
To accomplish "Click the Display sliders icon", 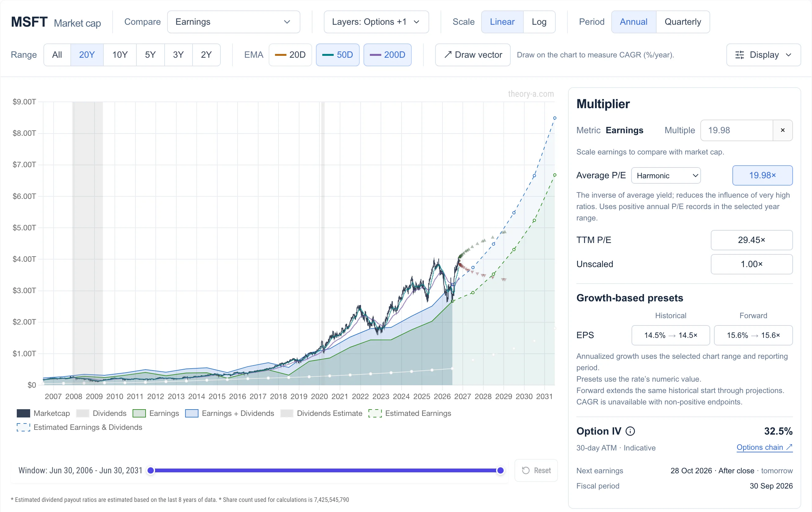I will point(739,55).
